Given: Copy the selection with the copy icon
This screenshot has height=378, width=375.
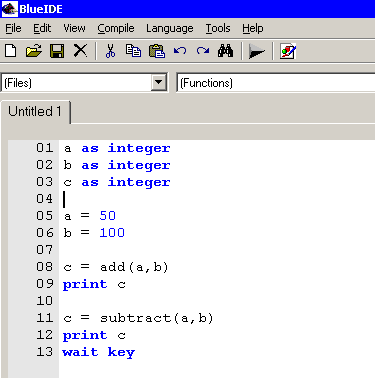Looking at the screenshot, I should coord(133,51).
